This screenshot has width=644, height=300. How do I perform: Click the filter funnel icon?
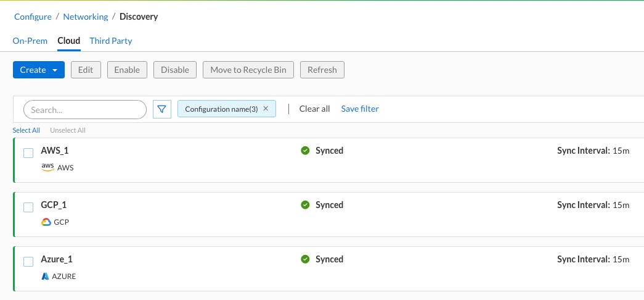[161, 109]
